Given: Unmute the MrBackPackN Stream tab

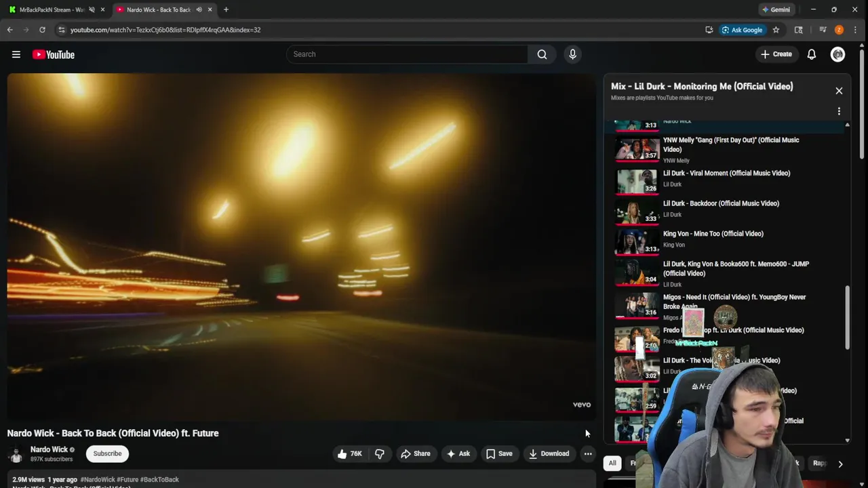Looking at the screenshot, I should [x=92, y=9].
